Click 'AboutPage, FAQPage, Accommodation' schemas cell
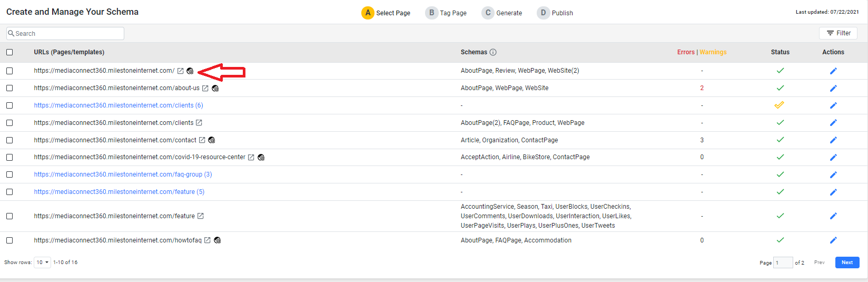The width and height of the screenshot is (868, 282). click(516, 240)
